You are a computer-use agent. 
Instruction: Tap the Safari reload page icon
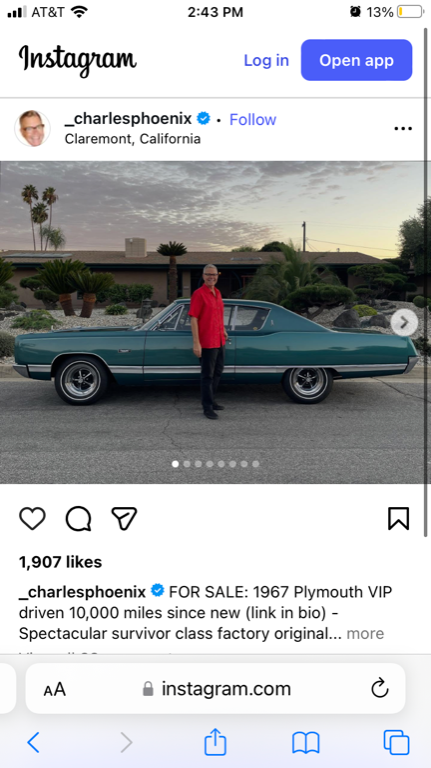coord(380,689)
